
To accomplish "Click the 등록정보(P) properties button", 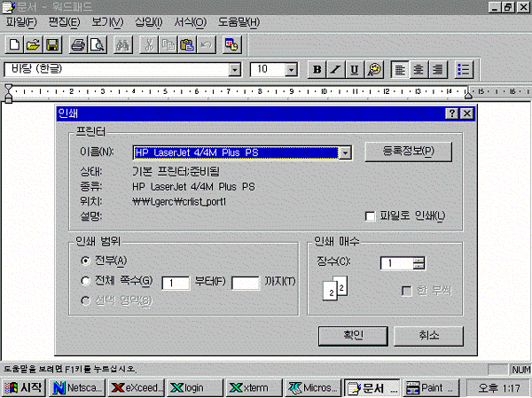I will point(408,152).
